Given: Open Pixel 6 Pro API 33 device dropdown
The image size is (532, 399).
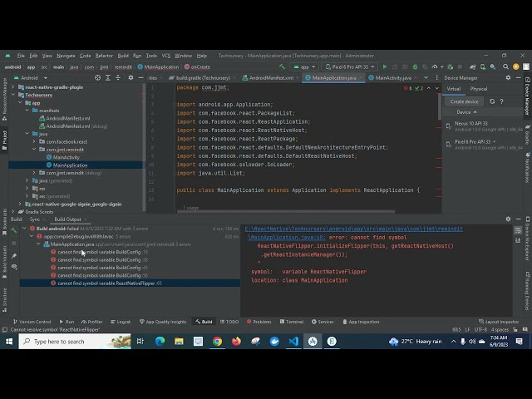Looking at the screenshot, I should tap(349, 66).
